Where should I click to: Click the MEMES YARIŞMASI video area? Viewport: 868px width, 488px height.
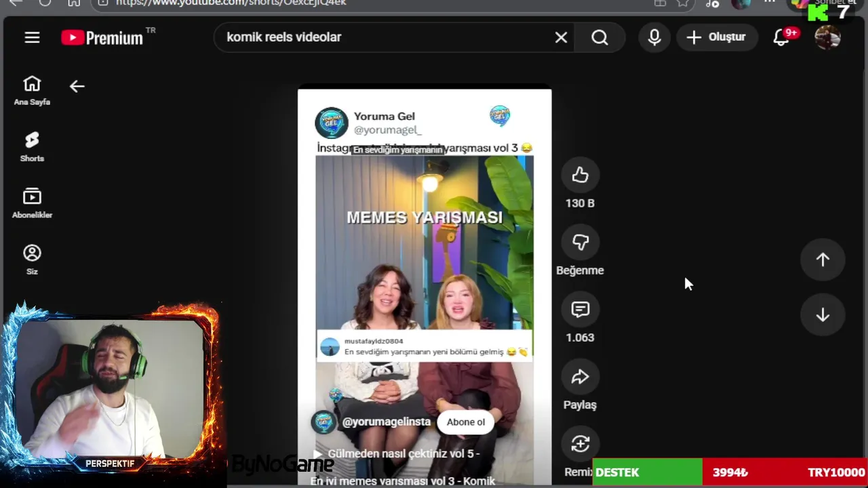(x=425, y=218)
